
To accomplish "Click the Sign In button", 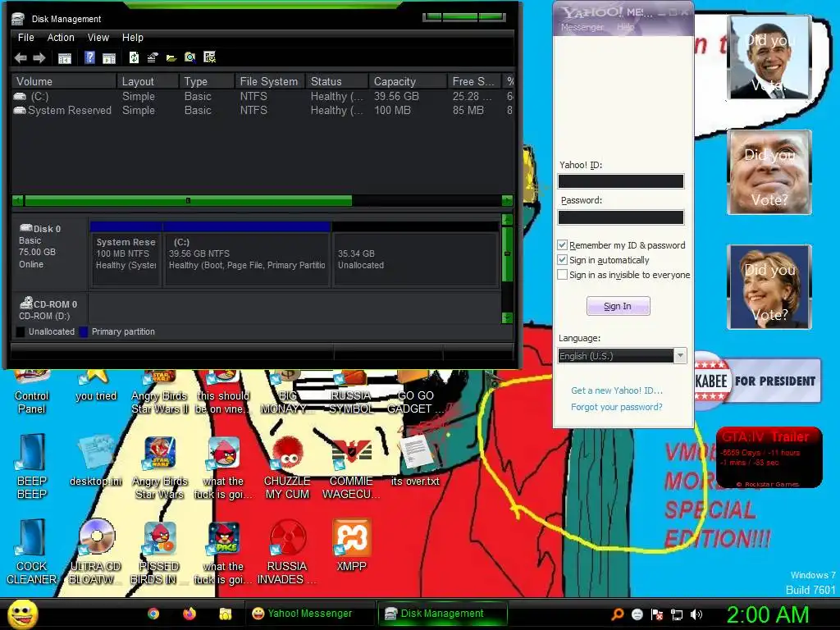I will [619, 306].
